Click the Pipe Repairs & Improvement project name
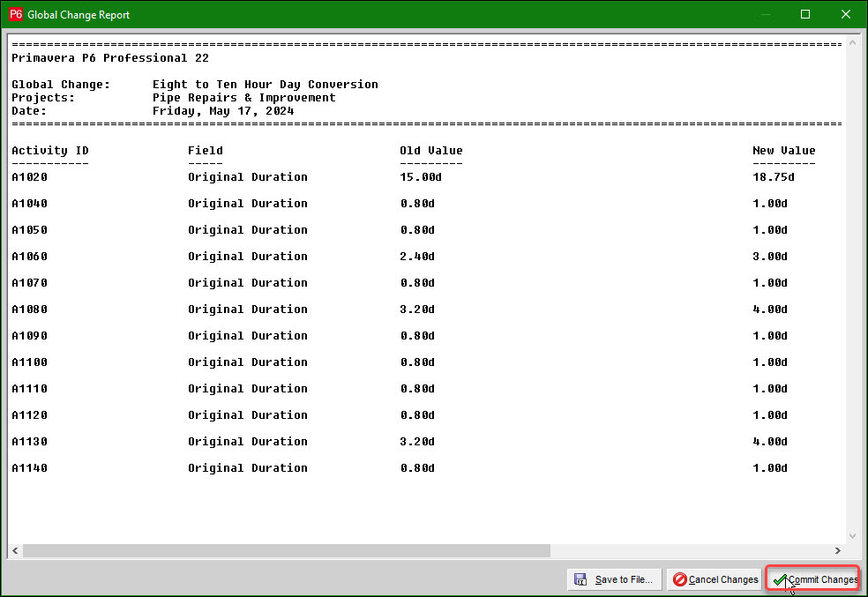The height and width of the screenshot is (597, 868). point(243,98)
